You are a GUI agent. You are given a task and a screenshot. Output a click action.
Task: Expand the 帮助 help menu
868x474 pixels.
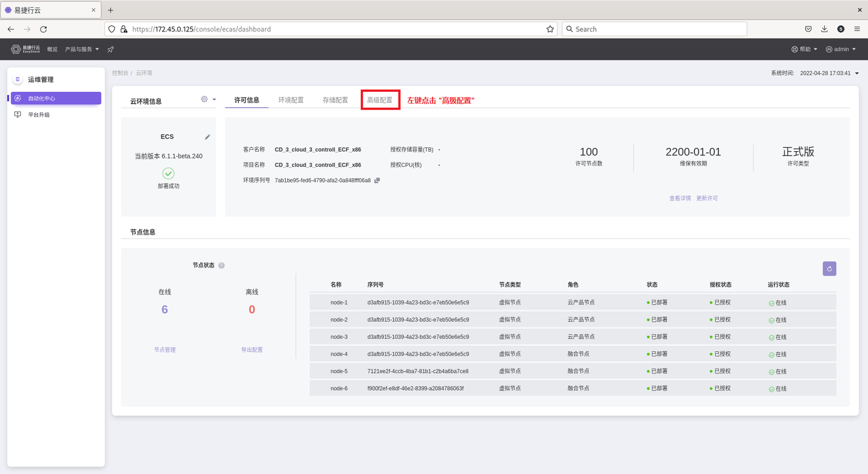coord(805,49)
